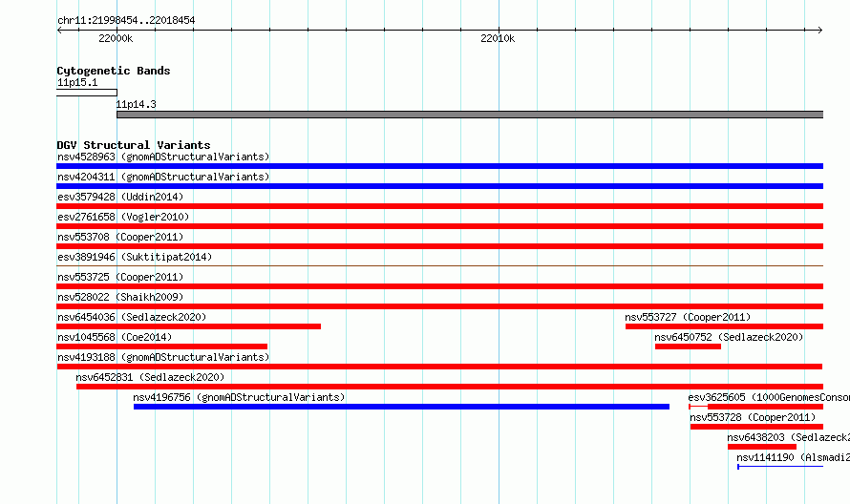Open the nsv553728 (Cooper2011) label
Image resolution: width=850 pixels, height=504 pixels.
753,417
